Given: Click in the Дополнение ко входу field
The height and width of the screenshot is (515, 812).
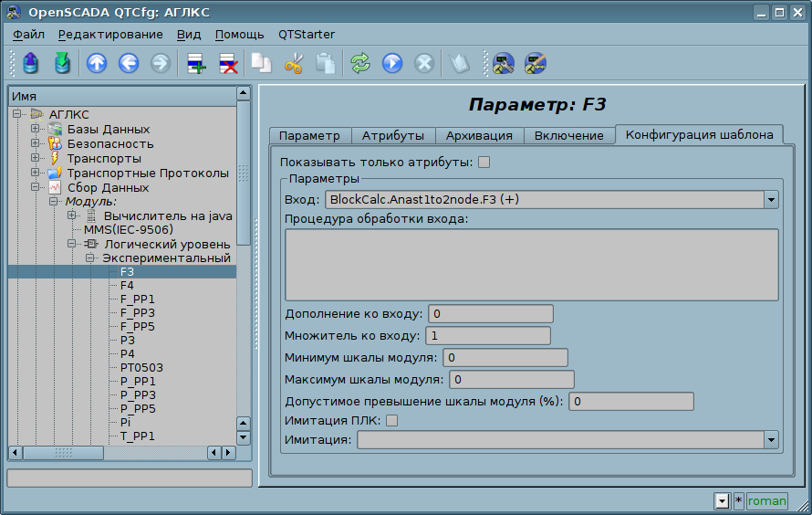Looking at the screenshot, I should click(491, 314).
